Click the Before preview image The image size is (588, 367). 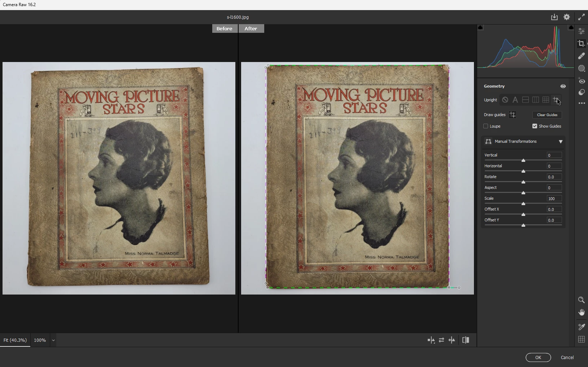click(x=119, y=178)
